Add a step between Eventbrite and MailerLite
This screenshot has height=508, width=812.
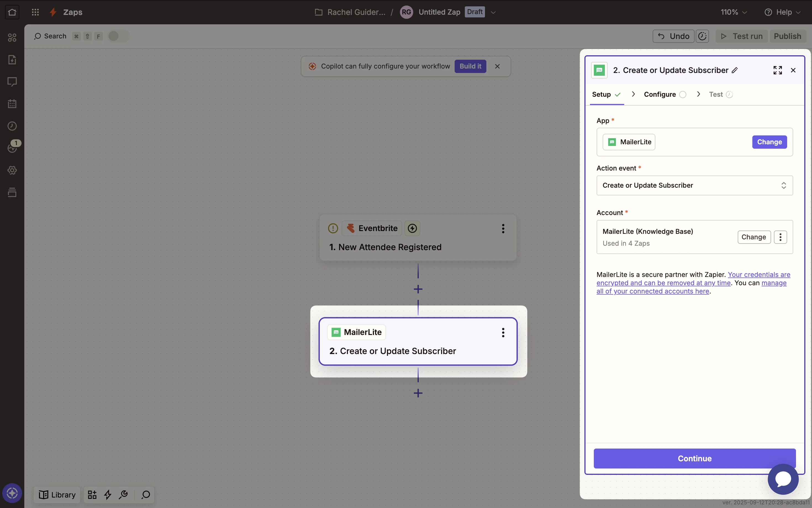click(418, 289)
